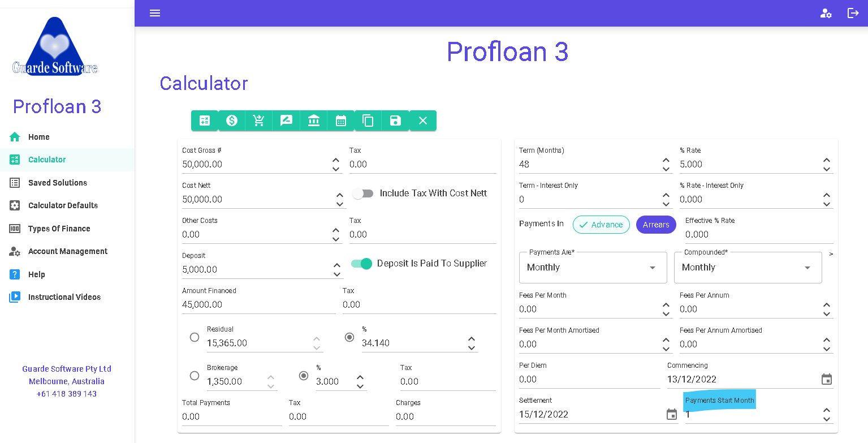The width and height of the screenshot is (868, 443).
Task: Decrease % Rate - Interest Only with down arrow
Action: (827, 204)
